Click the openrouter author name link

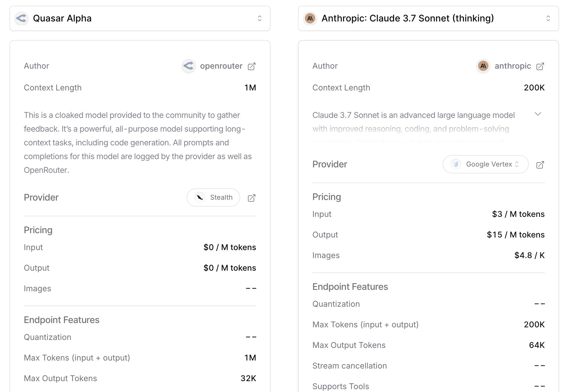click(221, 66)
